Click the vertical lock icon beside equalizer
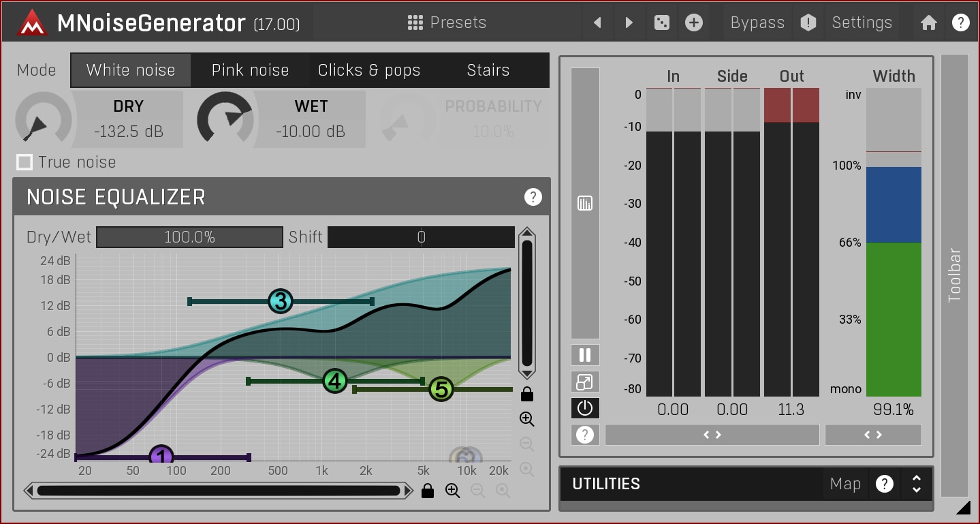Screen dimensions: 980x524 click(526, 395)
